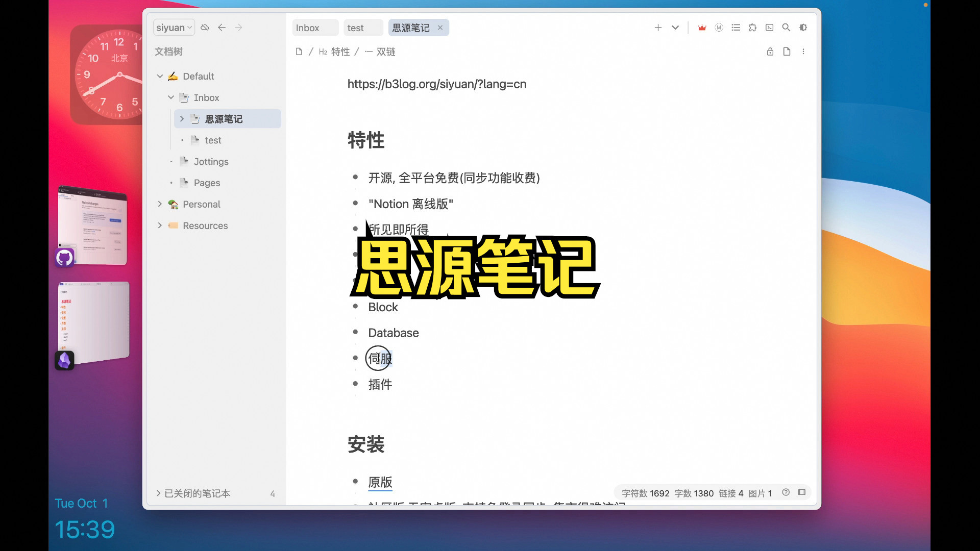Select the Personal notebook
This screenshot has width=980, height=551.
202,204
